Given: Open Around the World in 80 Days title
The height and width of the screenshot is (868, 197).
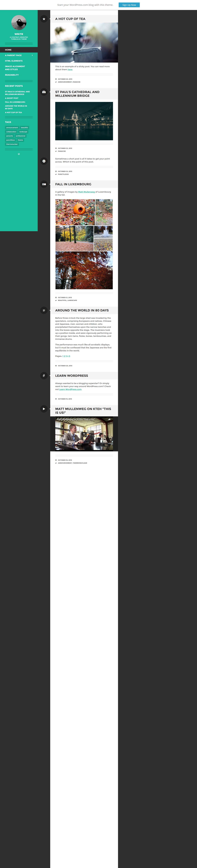Looking at the screenshot, I should (82, 310).
